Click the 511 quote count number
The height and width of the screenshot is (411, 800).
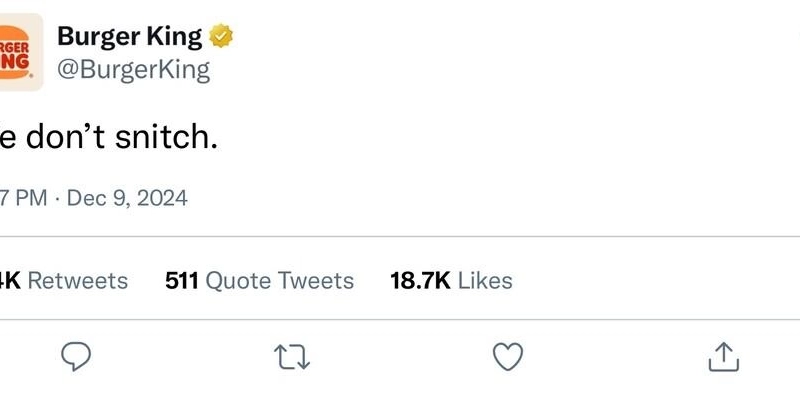[182, 281]
